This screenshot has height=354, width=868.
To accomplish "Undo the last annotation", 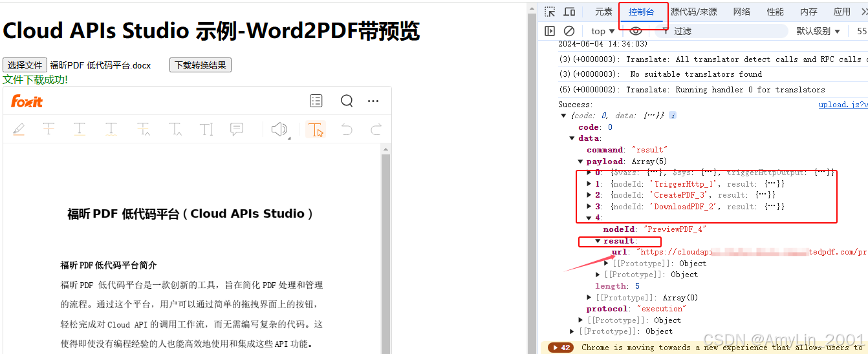I will click(x=347, y=129).
